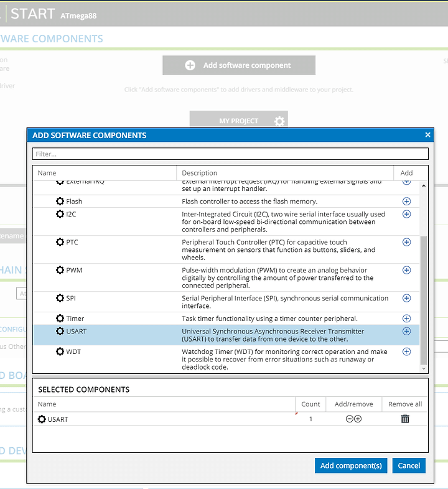448x489 pixels.
Task: Select the I2C row name
Action: [71, 214]
